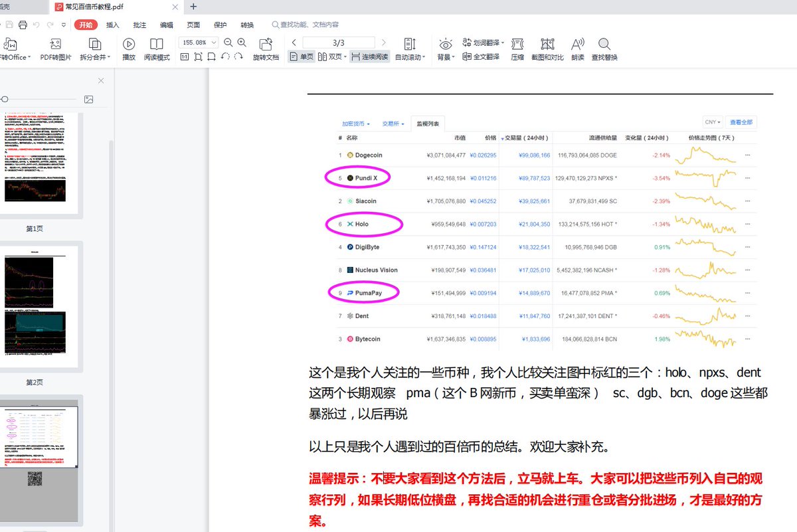Open the 编辑 ribbon tab
Image resolution: width=797 pixels, height=532 pixels.
coord(166,25)
